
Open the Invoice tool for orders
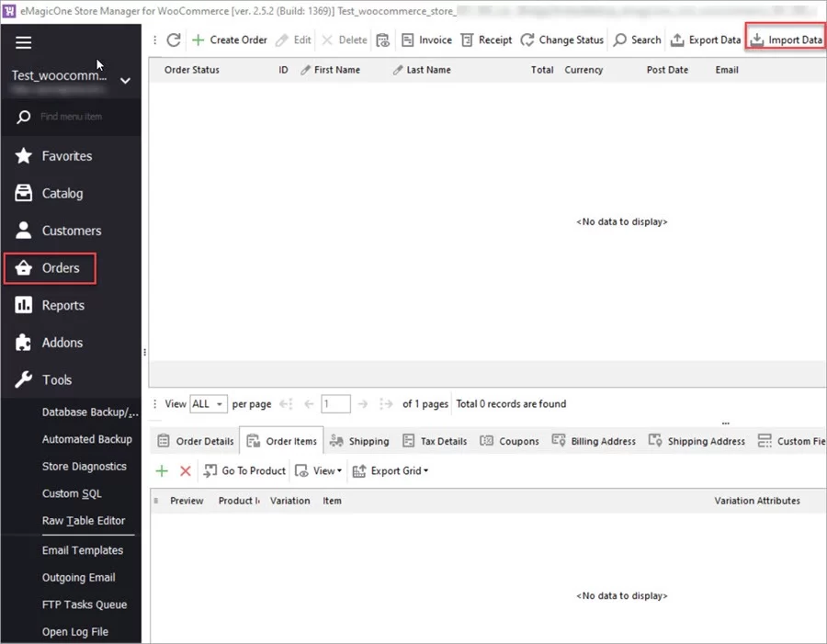425,40
